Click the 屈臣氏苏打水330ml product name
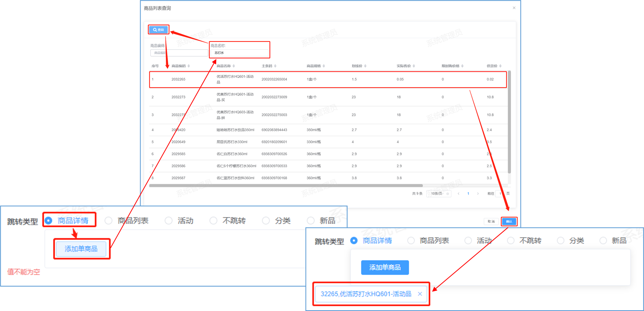644x311 pixels. [232, 142]
